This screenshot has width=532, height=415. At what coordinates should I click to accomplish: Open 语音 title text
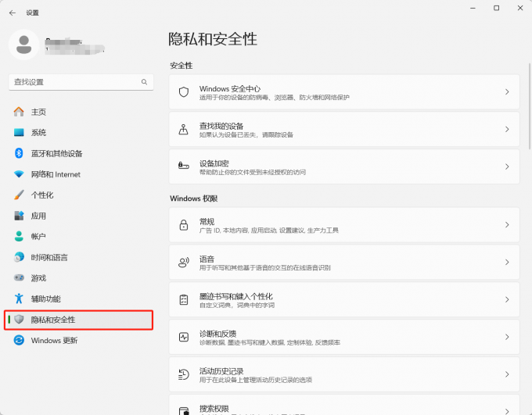coord(207,259)
